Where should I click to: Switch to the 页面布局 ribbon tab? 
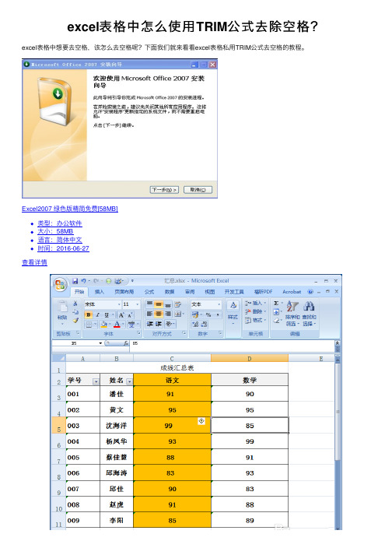(124, 292)
